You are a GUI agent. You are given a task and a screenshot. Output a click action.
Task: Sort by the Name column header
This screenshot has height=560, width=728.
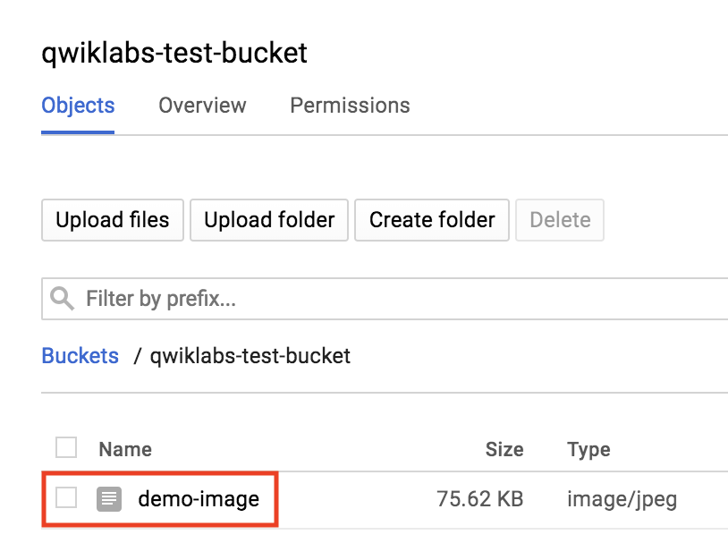tap(125, 449)
